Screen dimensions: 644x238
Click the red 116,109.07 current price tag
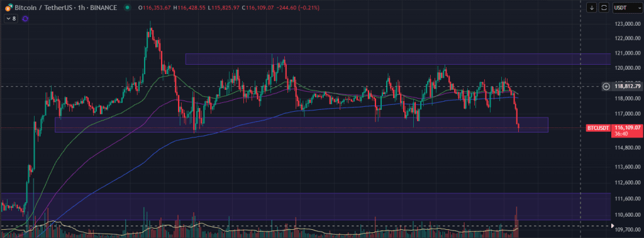pyautogui.click(x=627, y=131)
